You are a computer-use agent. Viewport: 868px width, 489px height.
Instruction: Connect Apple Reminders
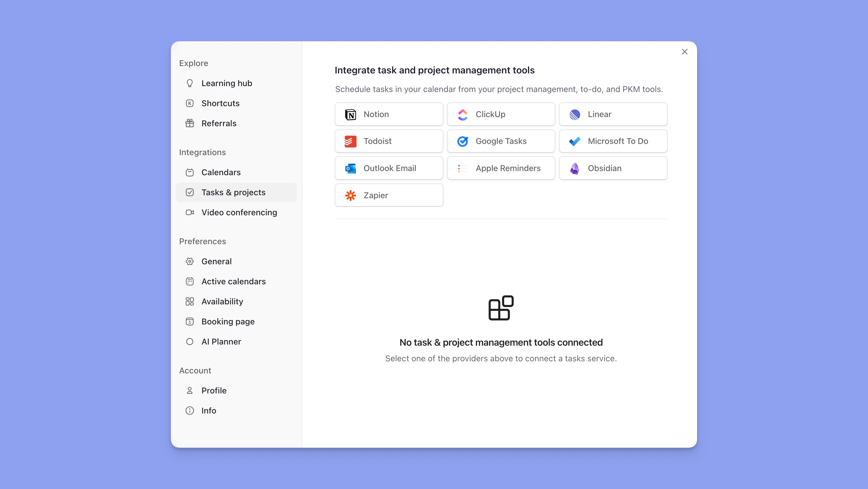tap(501, 168)
